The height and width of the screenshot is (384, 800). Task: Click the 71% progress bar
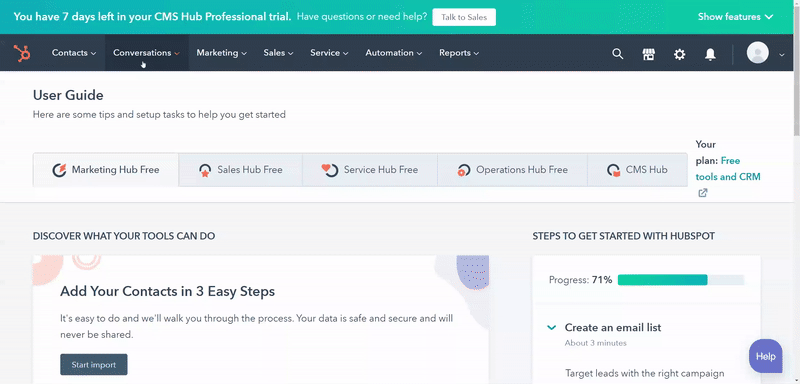pyautogui.click(x=681, y=279)
